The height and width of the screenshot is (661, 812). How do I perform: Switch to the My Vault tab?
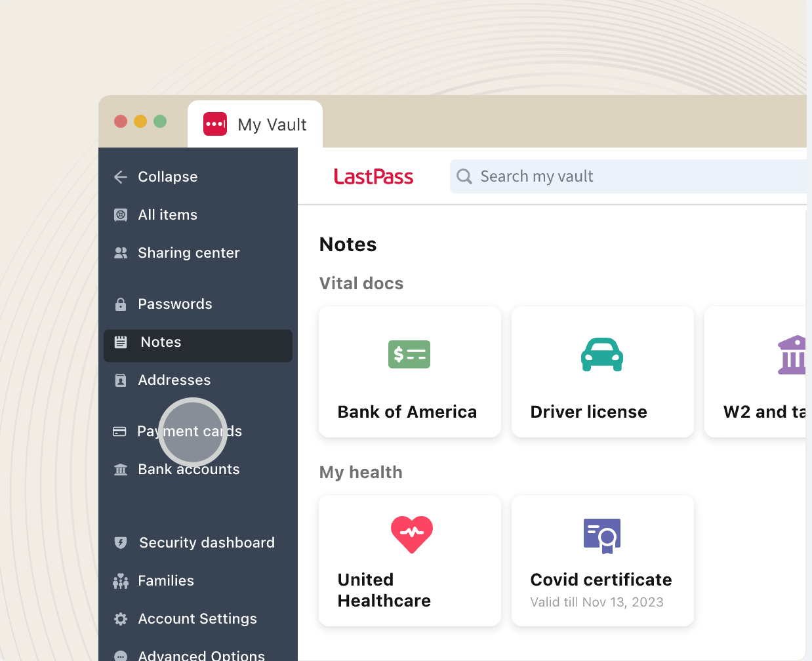255,124
